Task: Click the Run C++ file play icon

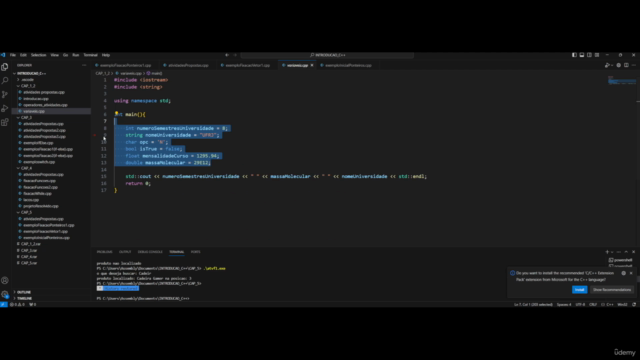Action: tap(607, 65)
